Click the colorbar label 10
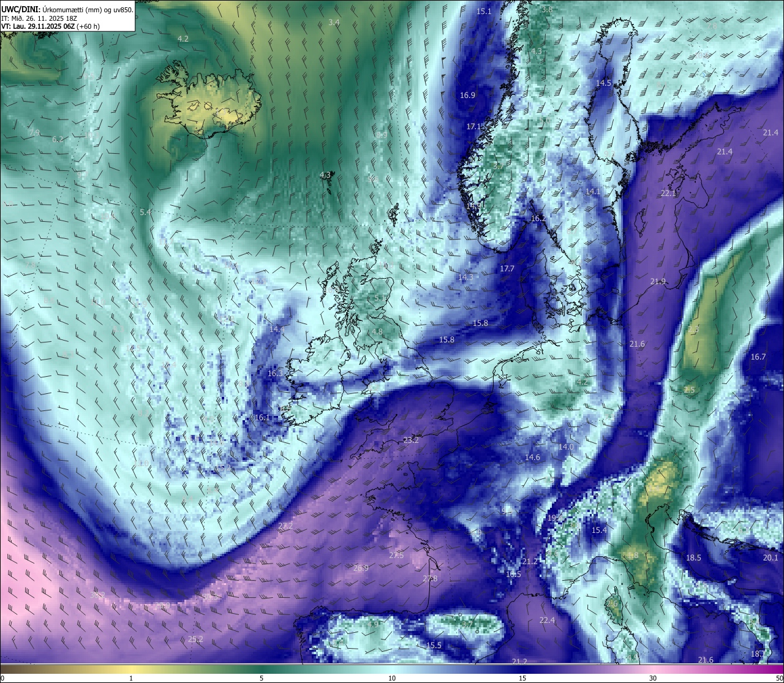The image size is (784, 683). tap(392, 678)
